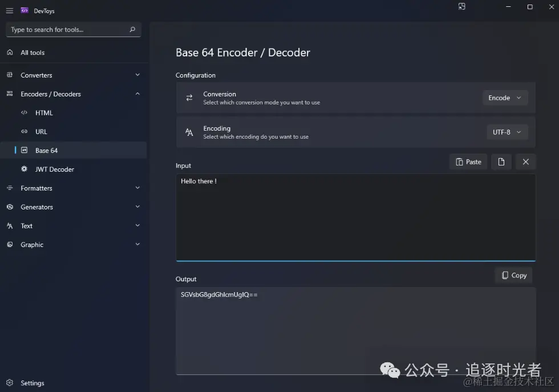
Task: Click the Formatters category icon
Action: [10, 188]
